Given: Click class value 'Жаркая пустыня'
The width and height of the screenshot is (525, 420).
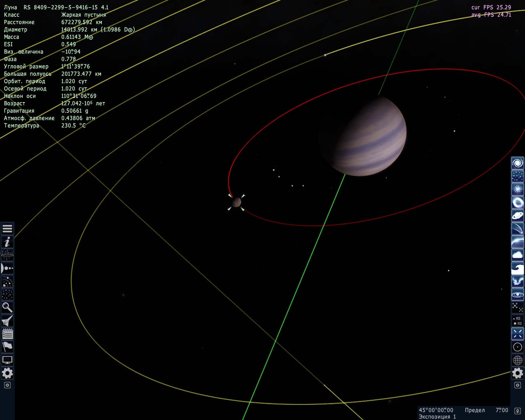Looking at the screenshot, I should tap(84, 15).
